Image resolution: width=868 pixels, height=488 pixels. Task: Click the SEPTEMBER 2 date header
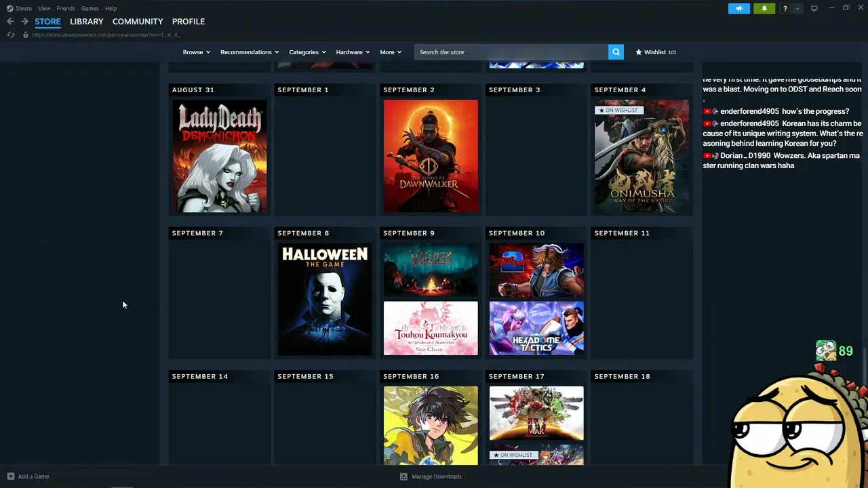coord(409,90)
